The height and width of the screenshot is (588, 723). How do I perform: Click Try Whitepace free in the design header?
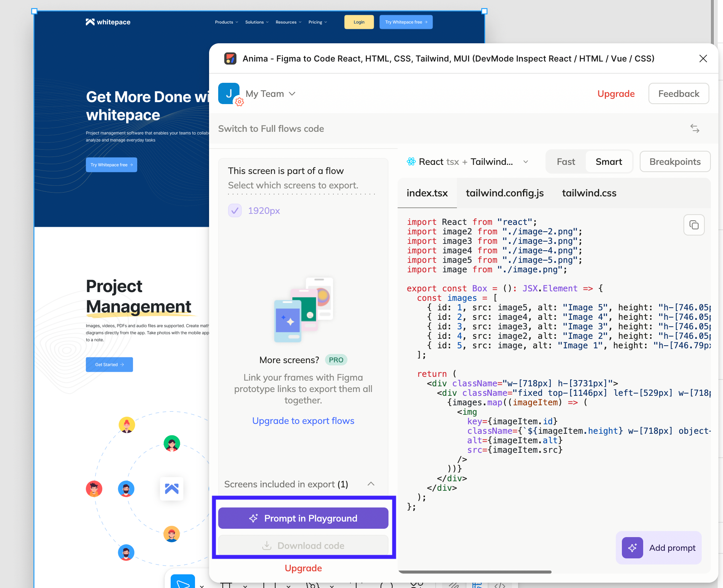click(406, 22)
